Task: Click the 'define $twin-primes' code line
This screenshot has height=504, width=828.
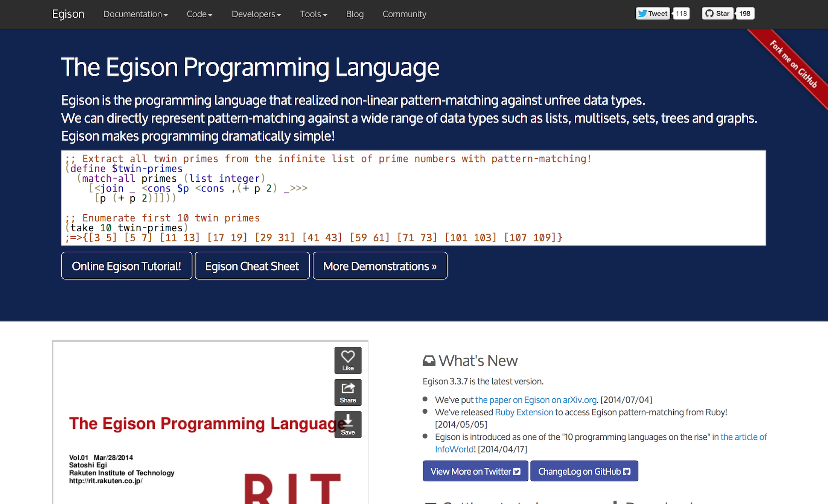Action: click(124, 169)
